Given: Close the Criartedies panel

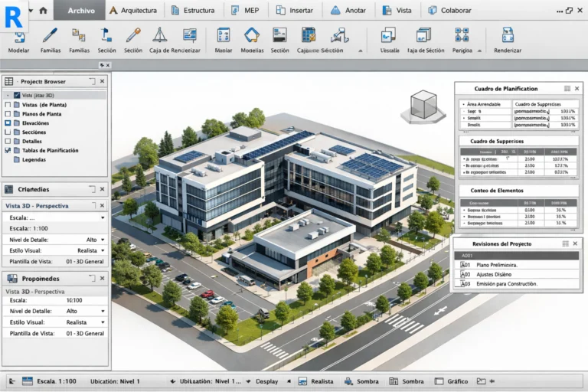Looking at the screenshot, I should [102, 189].
